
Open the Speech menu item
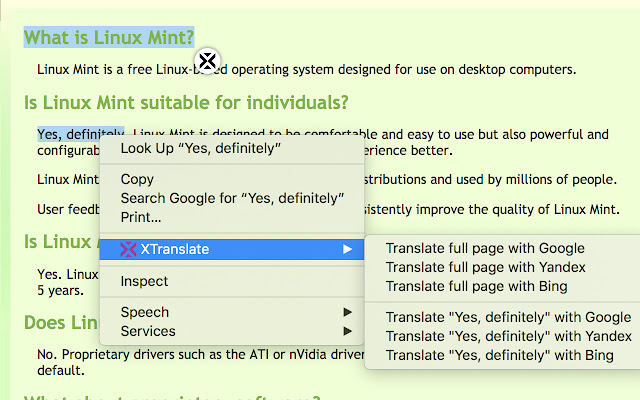point(145,312)
